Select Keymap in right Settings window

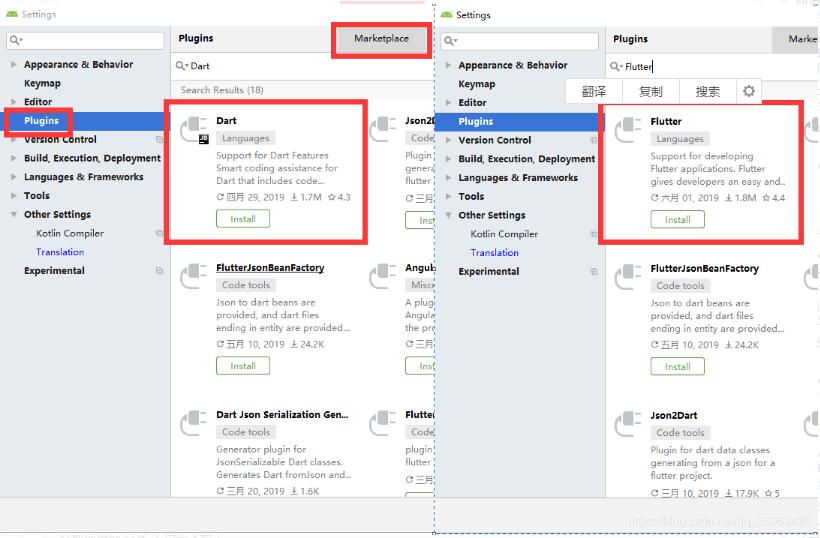click(x=476, y=84)
